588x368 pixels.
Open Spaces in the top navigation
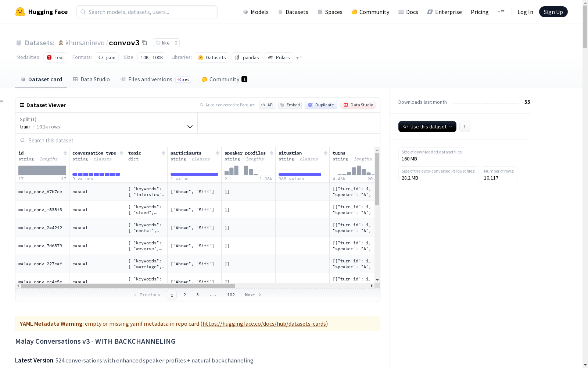330,12
